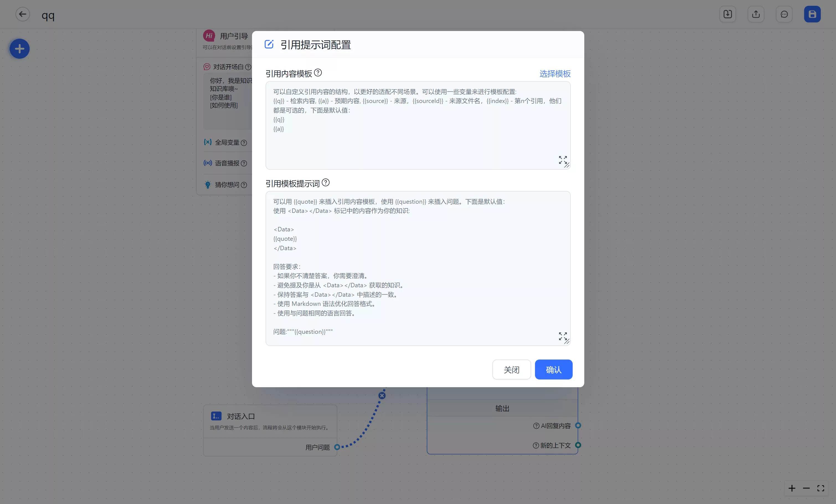This screenshot has height=504, width=836.
Task: Remove the edge via blue X marker
Action: (382, 396)
